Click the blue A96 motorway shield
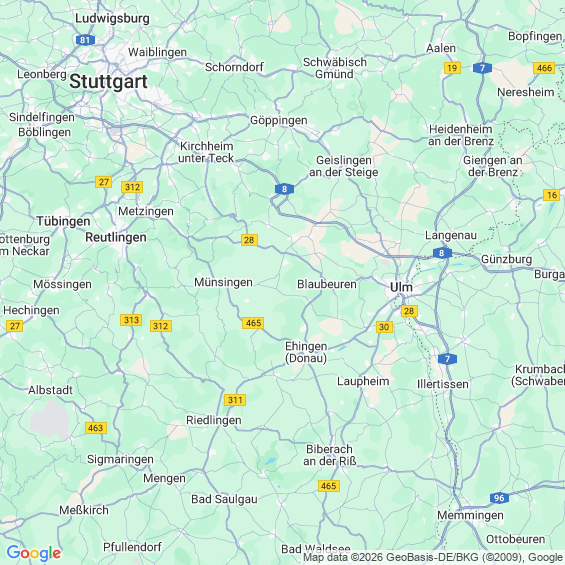Image resolution: width=565 pixels, height=565 pixels. point(499,498)
